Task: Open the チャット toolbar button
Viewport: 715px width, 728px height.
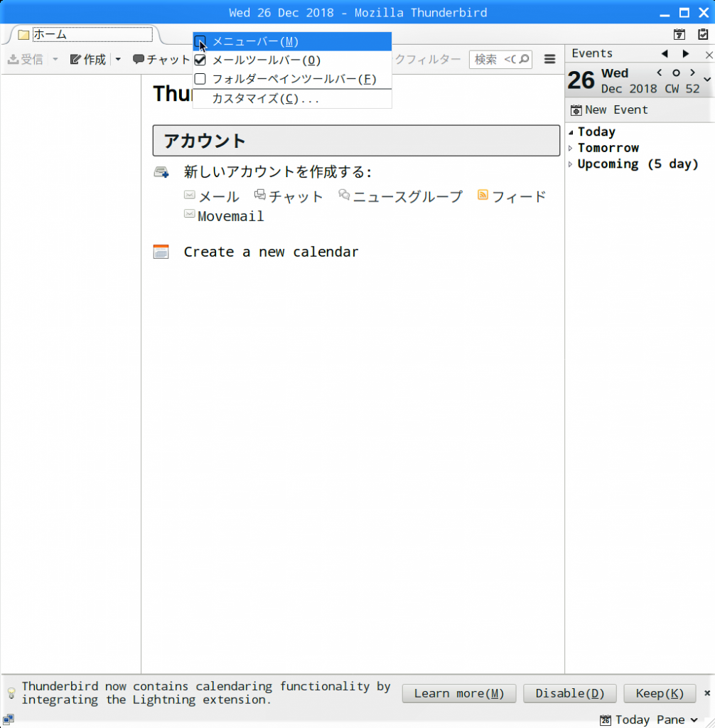Action: (161, 60)
